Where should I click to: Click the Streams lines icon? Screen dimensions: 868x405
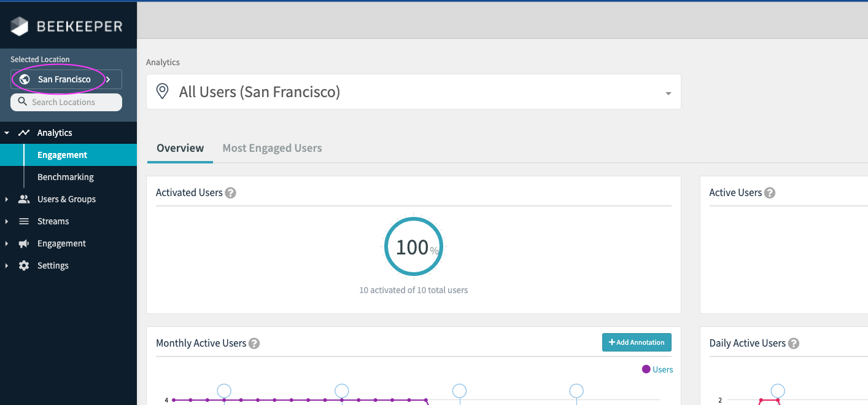click(x=24, y=221)
